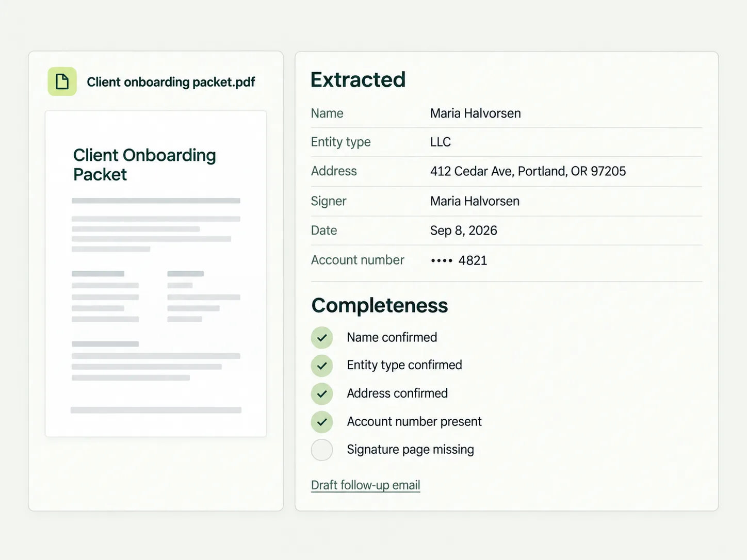Click the Address field label
The image size is (747, 560).
334,171
